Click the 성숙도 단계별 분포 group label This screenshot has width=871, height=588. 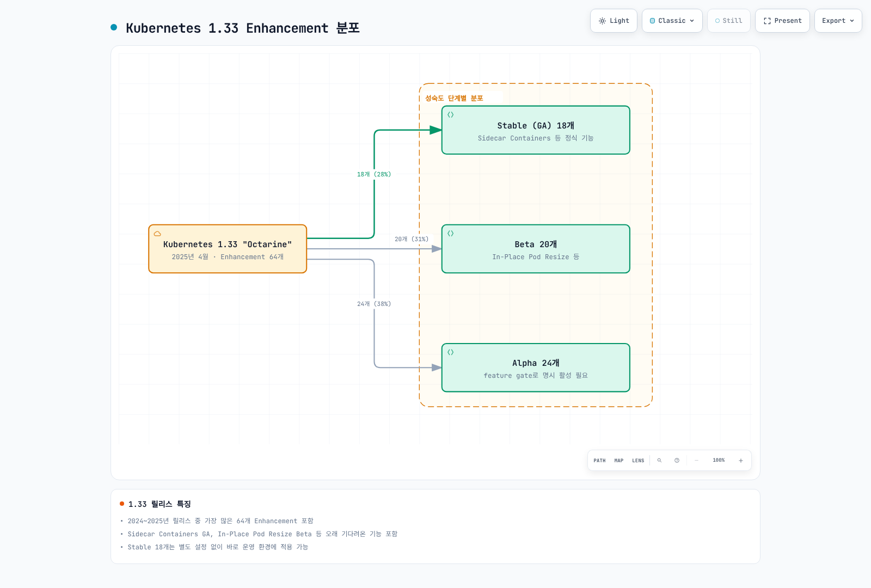(454, 99)
